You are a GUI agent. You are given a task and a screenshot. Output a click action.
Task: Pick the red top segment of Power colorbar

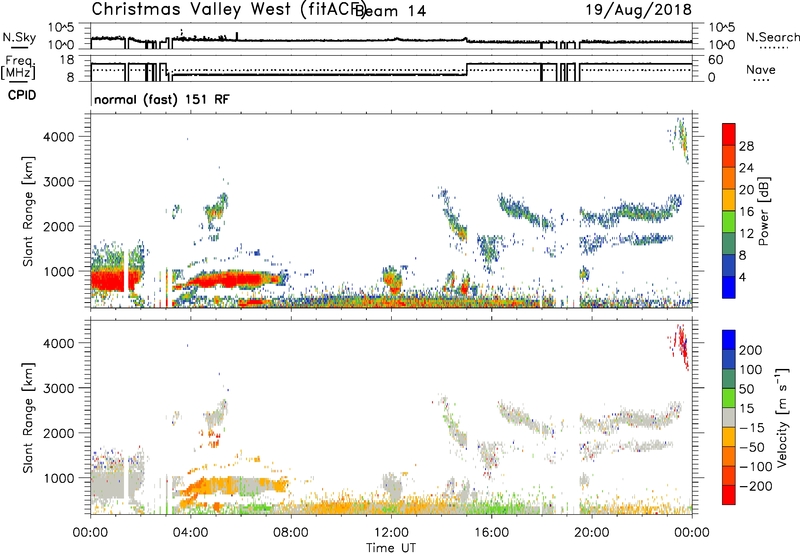[729, 135]
